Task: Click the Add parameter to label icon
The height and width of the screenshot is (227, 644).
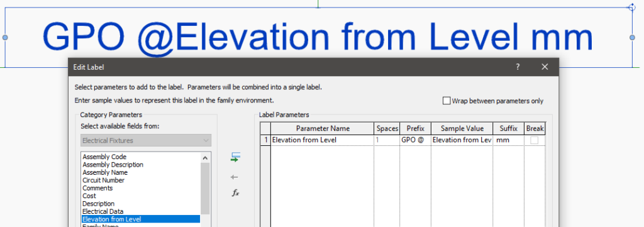Action: 235,157
